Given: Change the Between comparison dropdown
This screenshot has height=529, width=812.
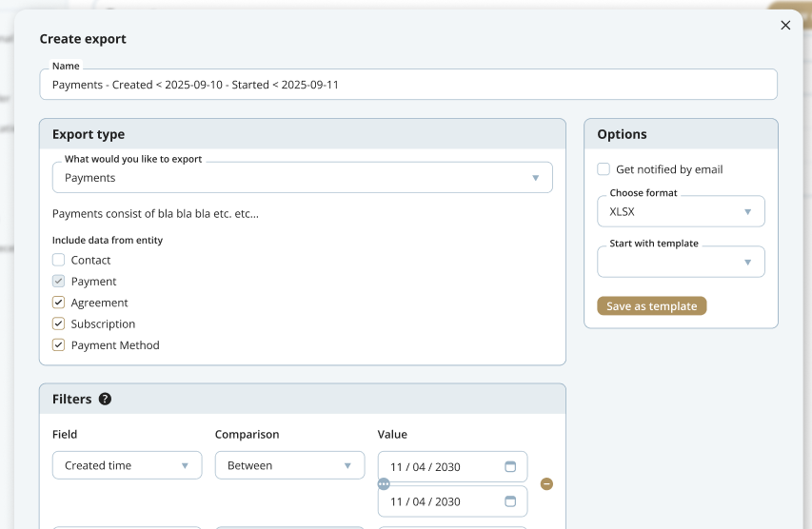Looking at the screenshot, I should pos(289,465).
